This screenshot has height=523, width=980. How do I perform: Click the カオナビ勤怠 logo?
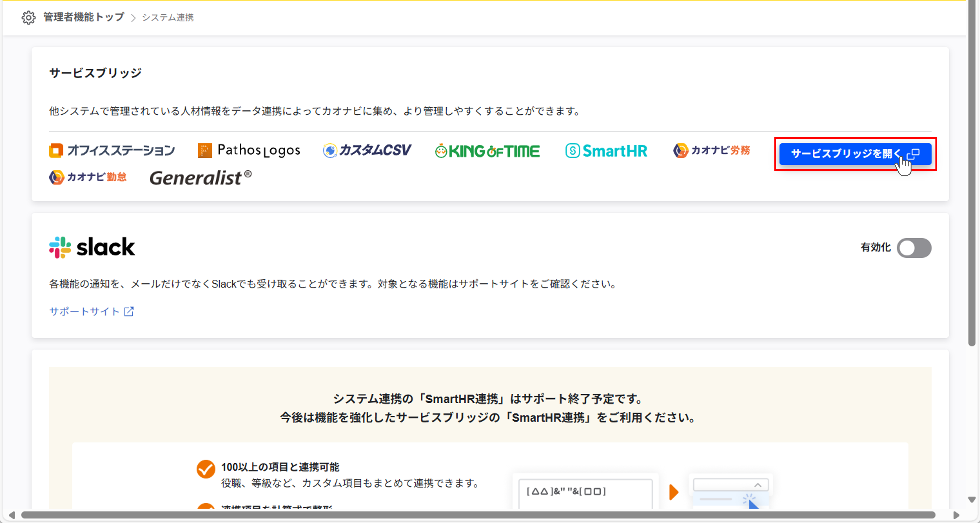pos(88,177)
